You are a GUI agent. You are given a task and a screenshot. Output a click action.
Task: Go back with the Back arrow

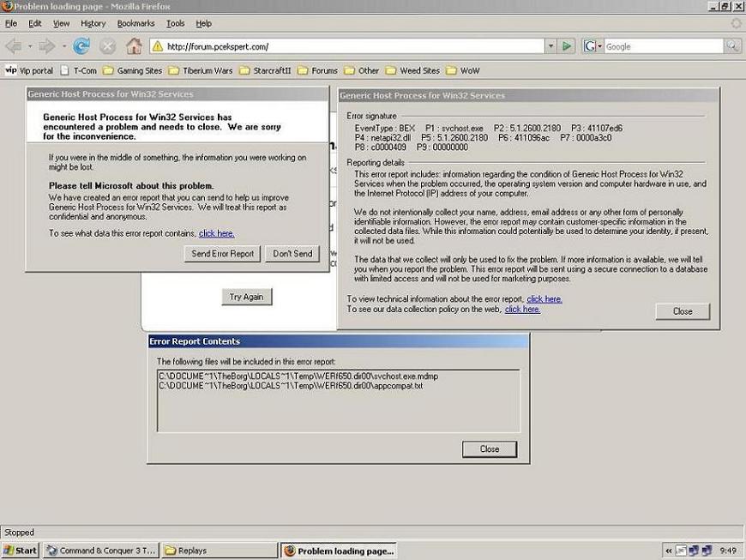click(14, 46)
